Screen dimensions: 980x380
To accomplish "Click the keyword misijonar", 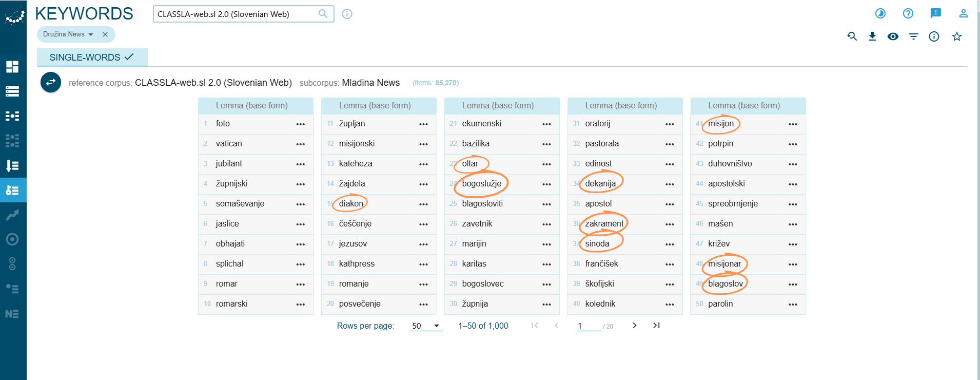I will point(724,263).
